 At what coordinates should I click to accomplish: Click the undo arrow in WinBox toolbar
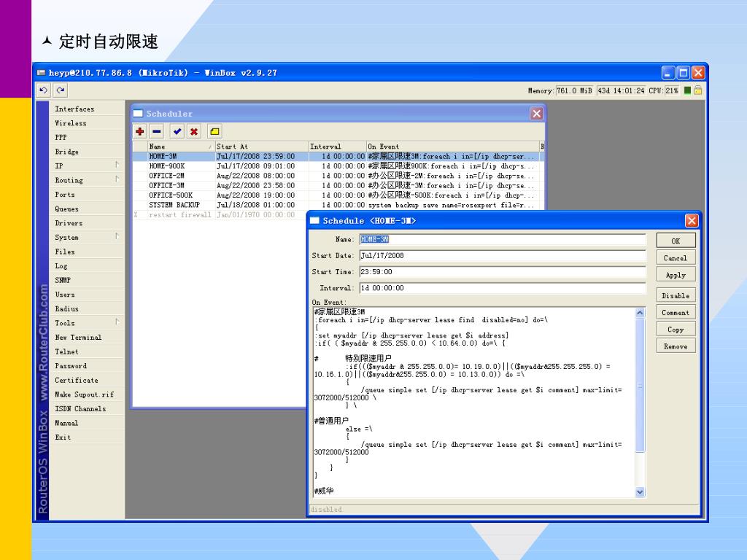(43, 90)
